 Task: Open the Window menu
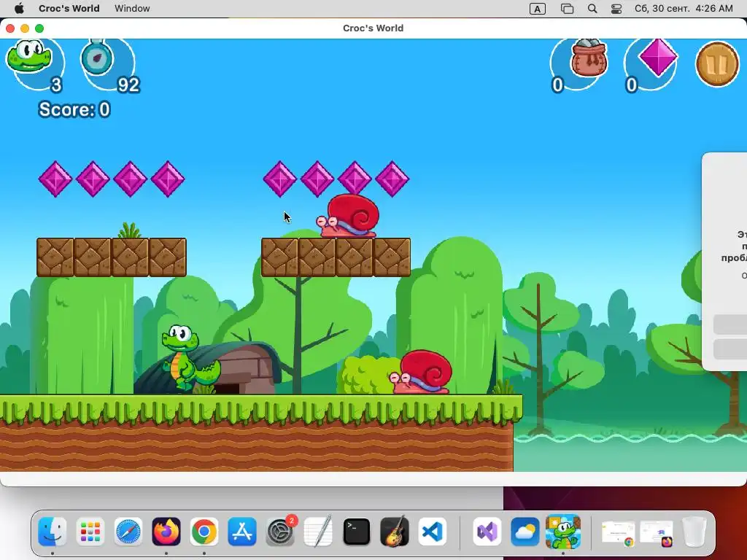pos(132,9)
